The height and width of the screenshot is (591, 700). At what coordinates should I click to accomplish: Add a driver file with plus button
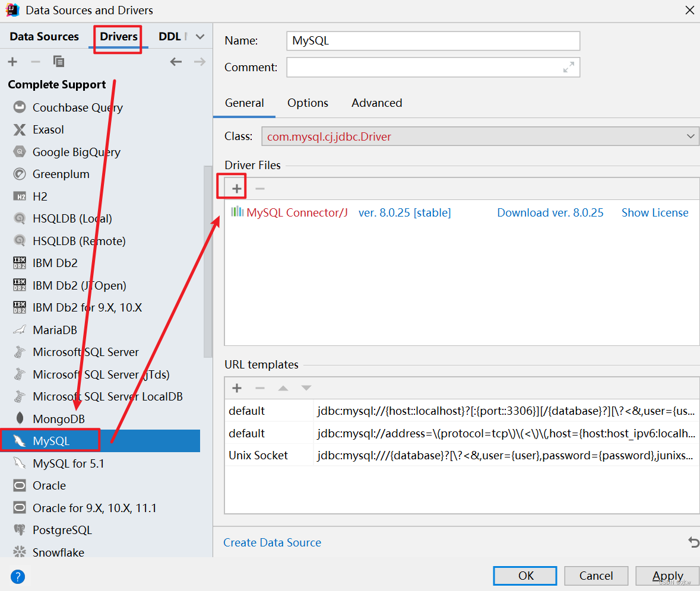pos(237,189)
